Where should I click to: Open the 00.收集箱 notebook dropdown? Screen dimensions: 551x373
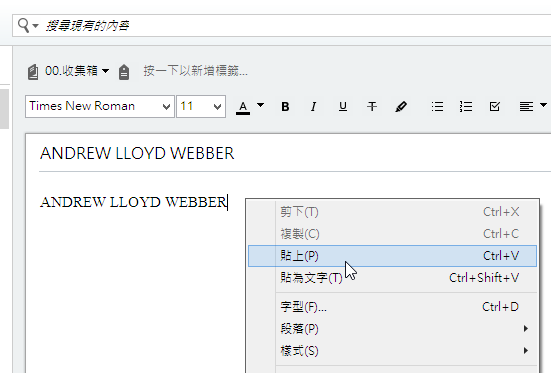(x=105, y=71)
